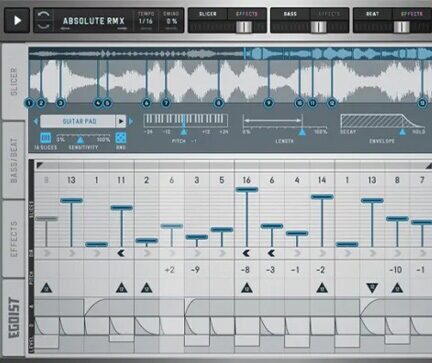Click the Pitch keyboard slider
This screenshot has height=363, width=432.
click(184, 131)
